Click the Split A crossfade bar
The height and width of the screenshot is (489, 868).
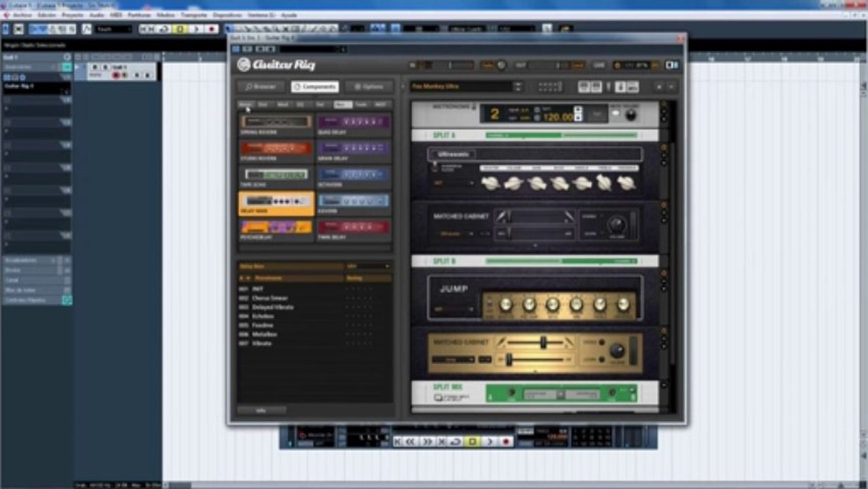click(x=562, y=135)
